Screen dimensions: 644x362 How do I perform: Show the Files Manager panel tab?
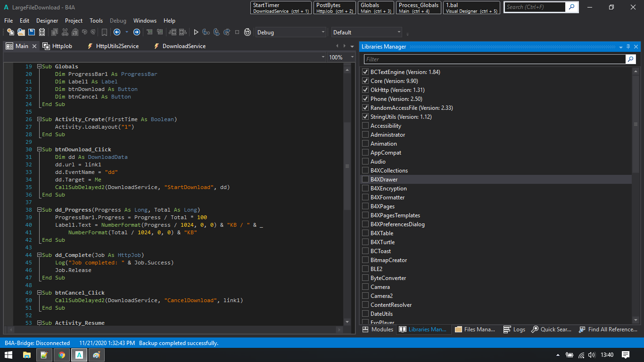[x=475, y=329]
